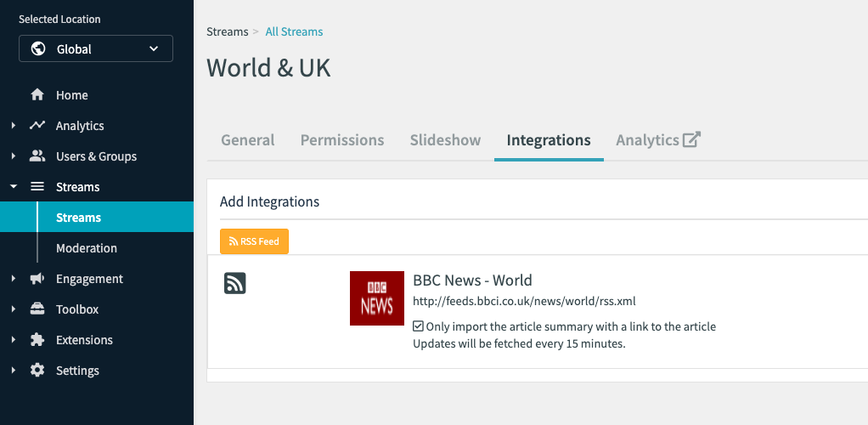Viewport: 868px width, 425px height.
Task: Click the BBC News - World title
Action: (472, 280)
